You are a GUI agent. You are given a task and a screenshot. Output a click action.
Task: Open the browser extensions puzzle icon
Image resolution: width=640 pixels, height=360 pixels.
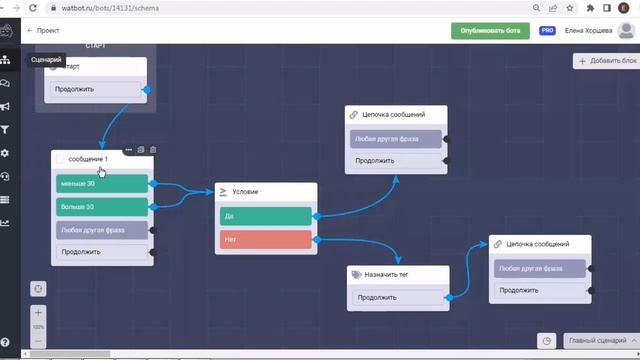590,8
